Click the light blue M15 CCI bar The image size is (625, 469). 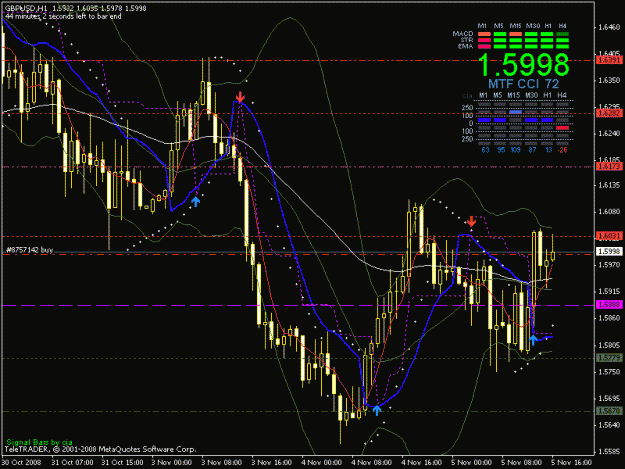click(x=515, y=112)
